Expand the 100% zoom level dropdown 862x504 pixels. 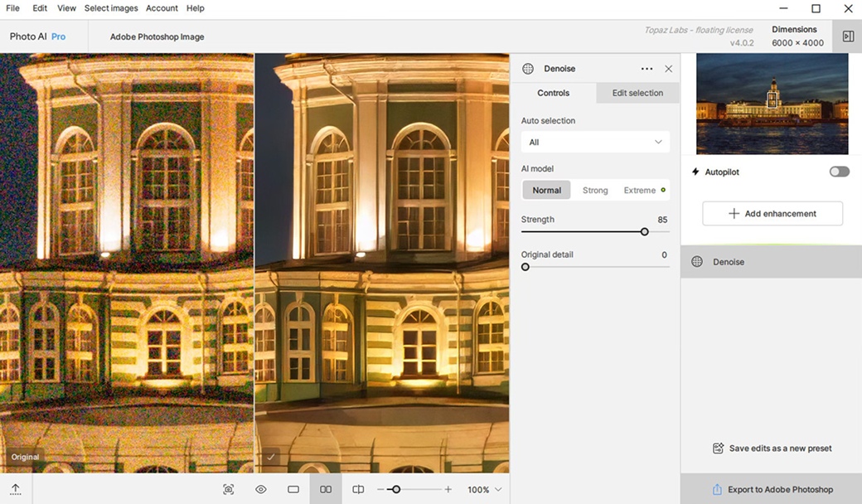pos(485,489)
